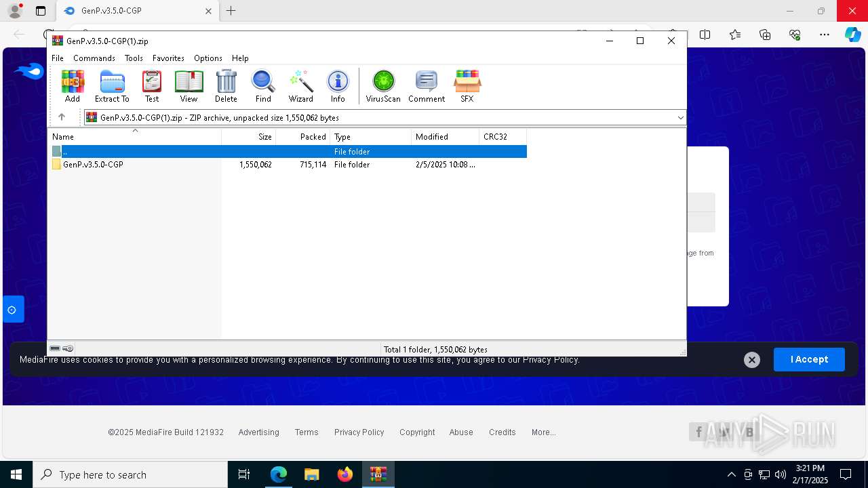Dismiss cookie banner with X icon
The width and height of the screenshot is (868, 488).
point(751,360)
